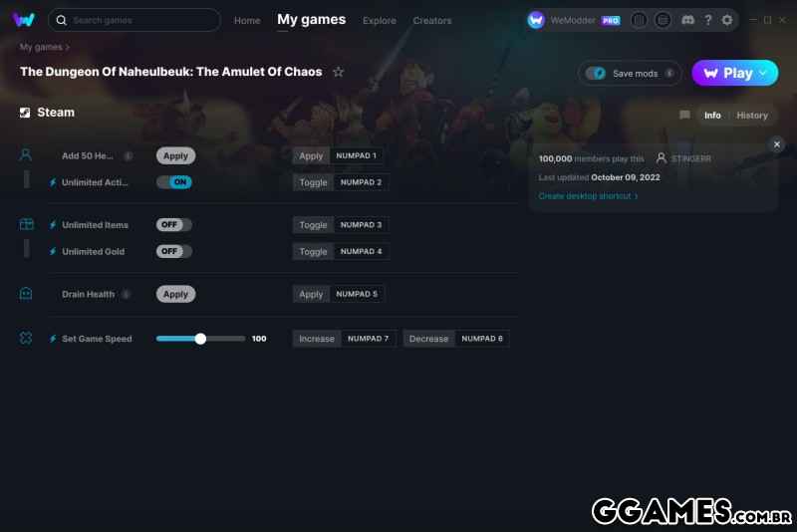Click info icon next to Add 50 Health
The height and width of the screenshot is (532, 797).
(129, 156)
